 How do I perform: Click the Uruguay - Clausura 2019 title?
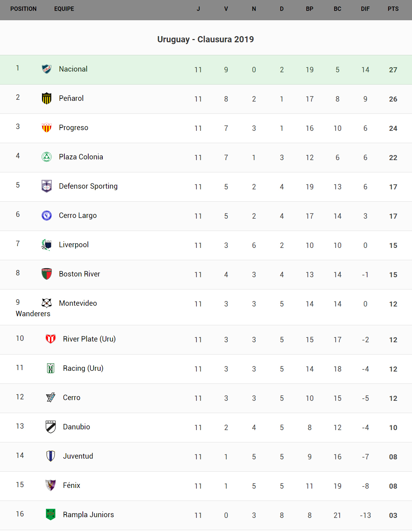[205, 39]
